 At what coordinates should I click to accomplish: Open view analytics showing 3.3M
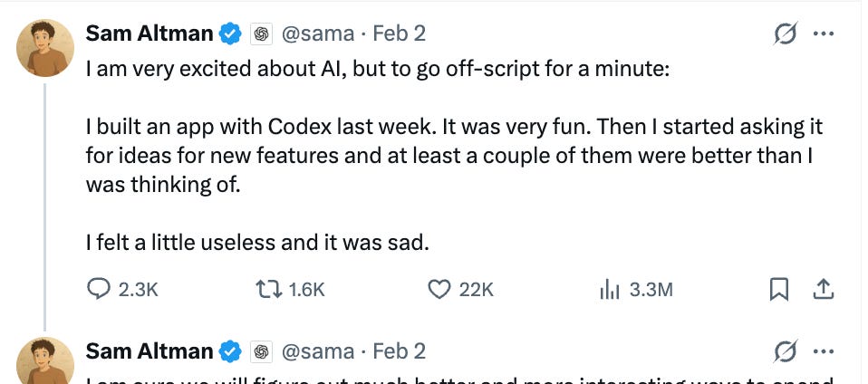[x=610, y=289]
